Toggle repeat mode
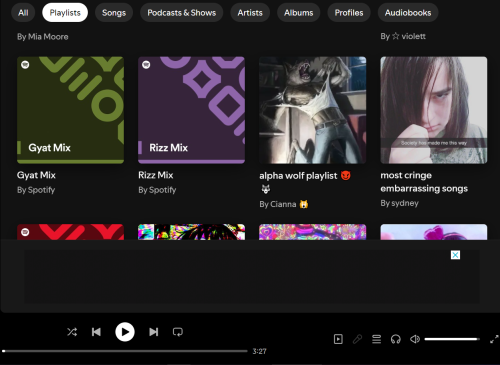 [178, 332]
